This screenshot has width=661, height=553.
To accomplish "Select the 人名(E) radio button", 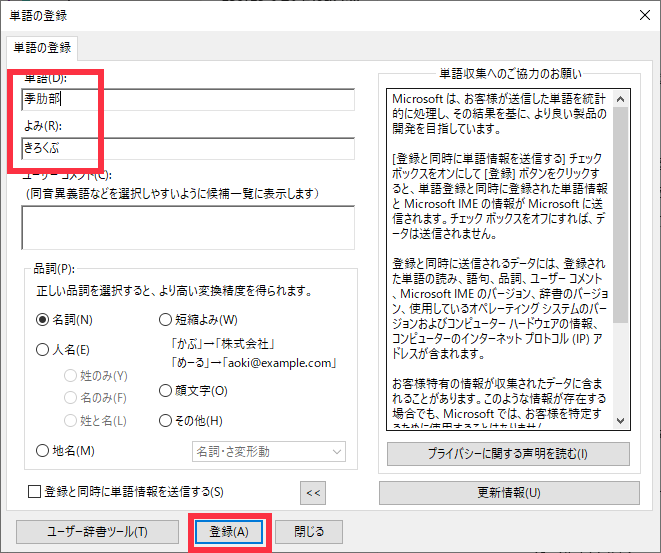I will (43, 350).
